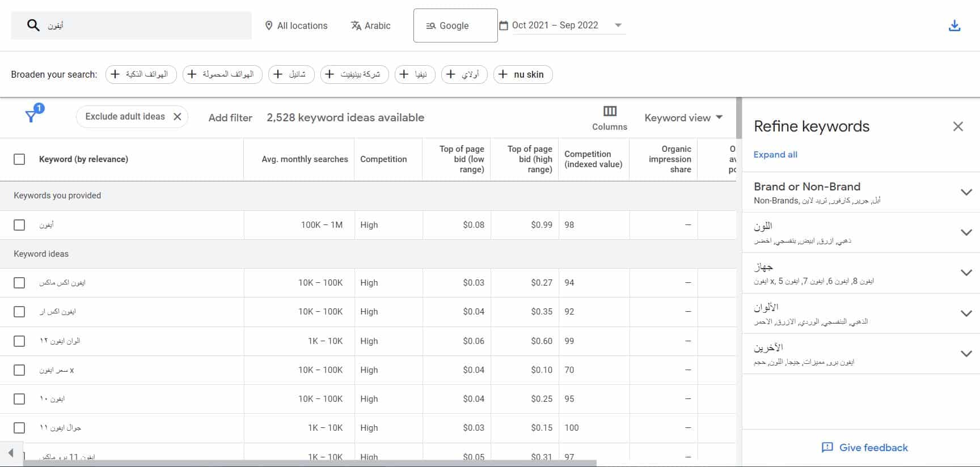Click the keyword search input field
This screenshot has height=467, width=980.
132,26
